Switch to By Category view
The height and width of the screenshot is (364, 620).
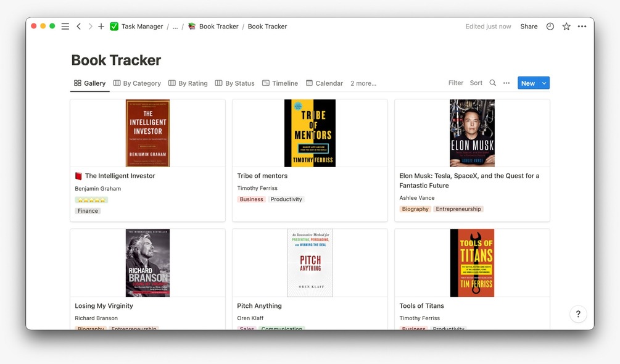[137, 83]
